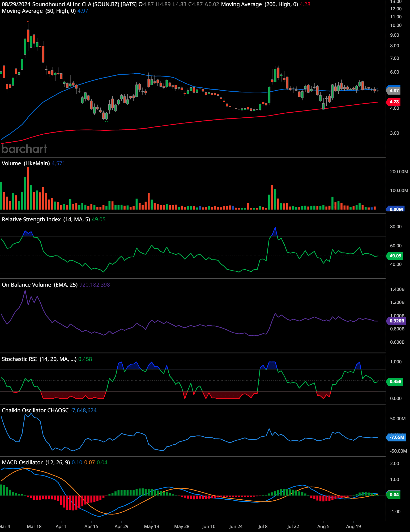The height and width of the screenshot is (532, 410).
Task: Click the On Balance Volume (EMA, 25) label
Action: tap(40, 285)
